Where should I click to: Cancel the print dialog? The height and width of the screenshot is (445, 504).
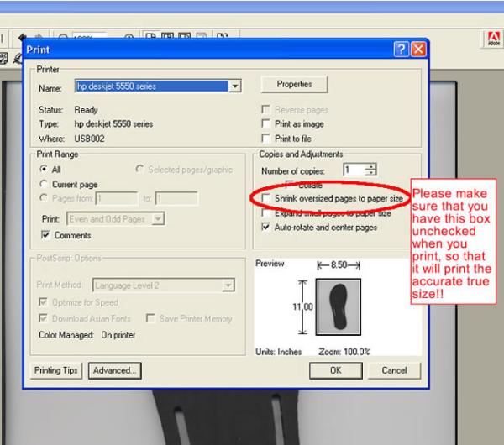(394, 370)
